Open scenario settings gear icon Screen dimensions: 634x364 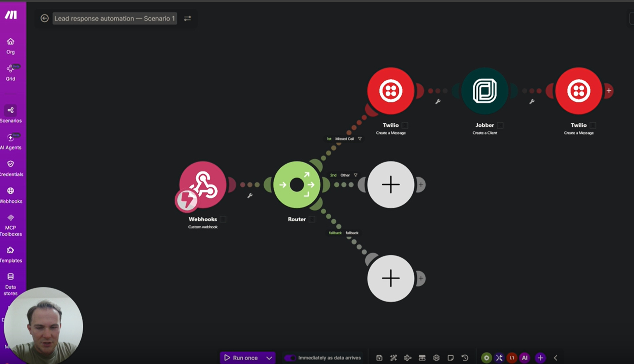(436, 358)
